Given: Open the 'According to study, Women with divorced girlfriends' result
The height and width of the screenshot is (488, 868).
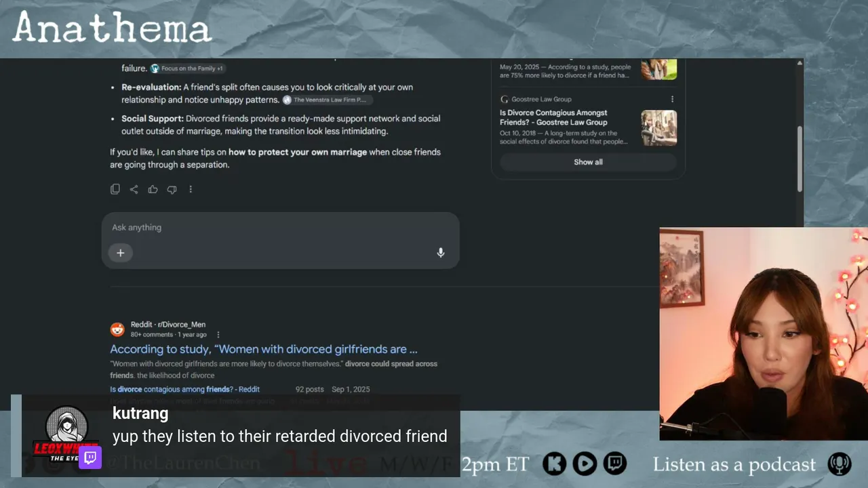Looking at the screenshot, I should click(x=264, y=349).
